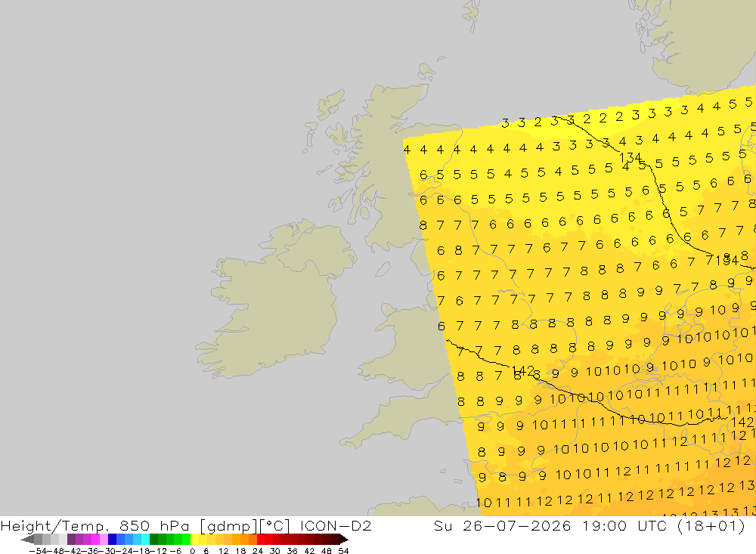This screenshot has height=554, width=756.
Task: Click the date '26-07-2026'
Action: pyautogui.click(x=517, y=525)
